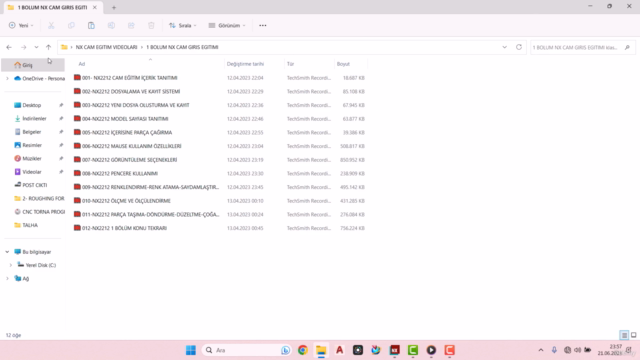640x360 pixels.
Task: Sort by the Boyut column header
Action: [x=343, y=64]
